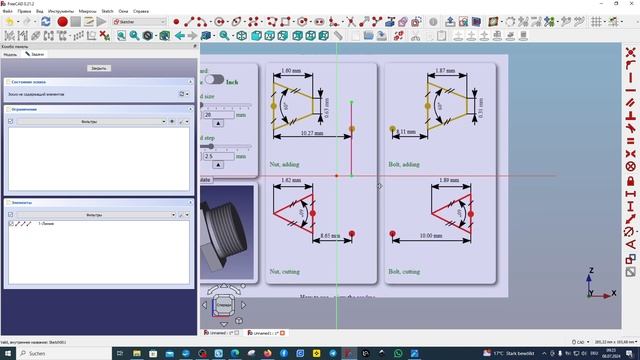Open WhatsApp from the taskbar
The image size is (640, 360).
click(x=398, y=353)
